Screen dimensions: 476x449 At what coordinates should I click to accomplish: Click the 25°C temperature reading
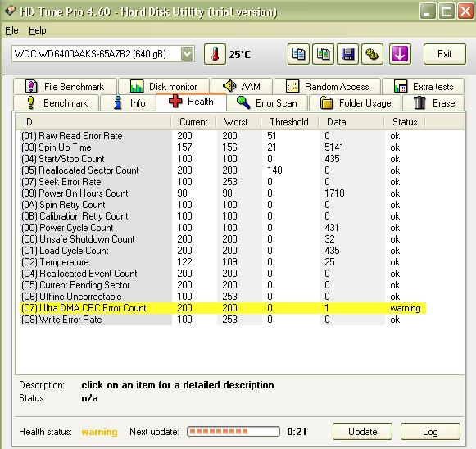240,55
